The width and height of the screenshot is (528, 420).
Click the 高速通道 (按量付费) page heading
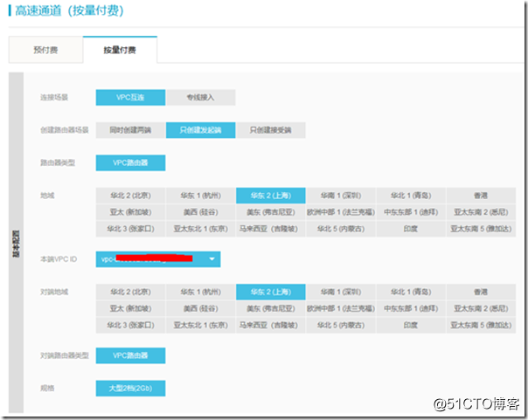[69, 10]
